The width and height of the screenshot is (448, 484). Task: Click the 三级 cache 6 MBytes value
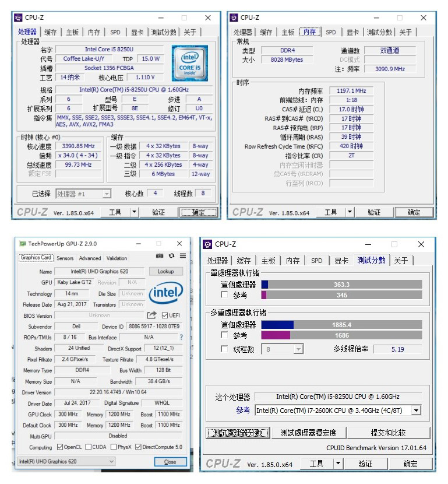163,174
